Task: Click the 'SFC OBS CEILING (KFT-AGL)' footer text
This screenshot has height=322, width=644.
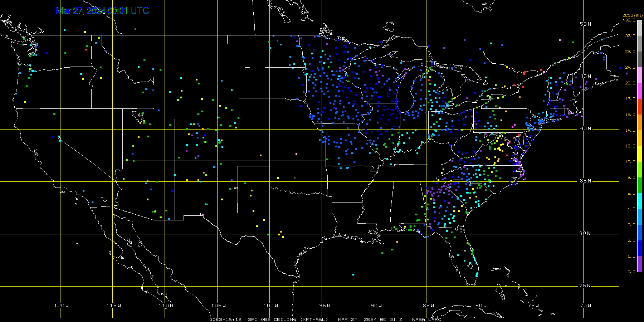Action: point(288,319)
